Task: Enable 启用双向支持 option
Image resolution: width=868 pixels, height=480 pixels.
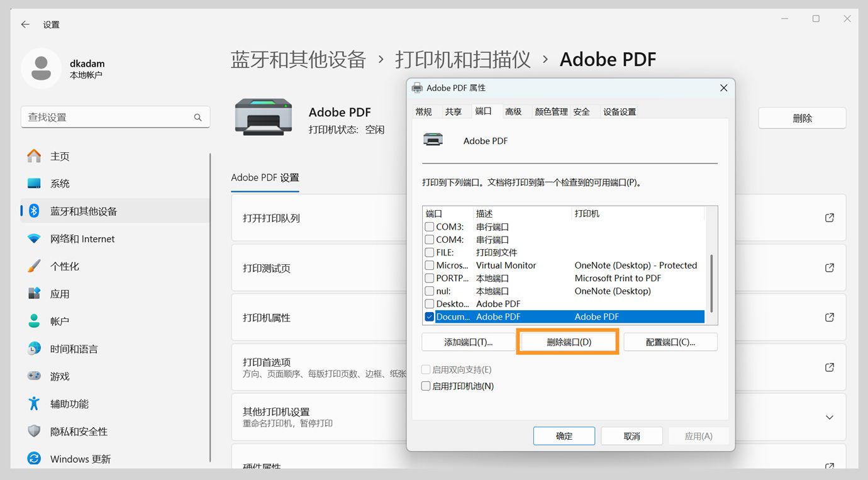Action: click(425, 369)
